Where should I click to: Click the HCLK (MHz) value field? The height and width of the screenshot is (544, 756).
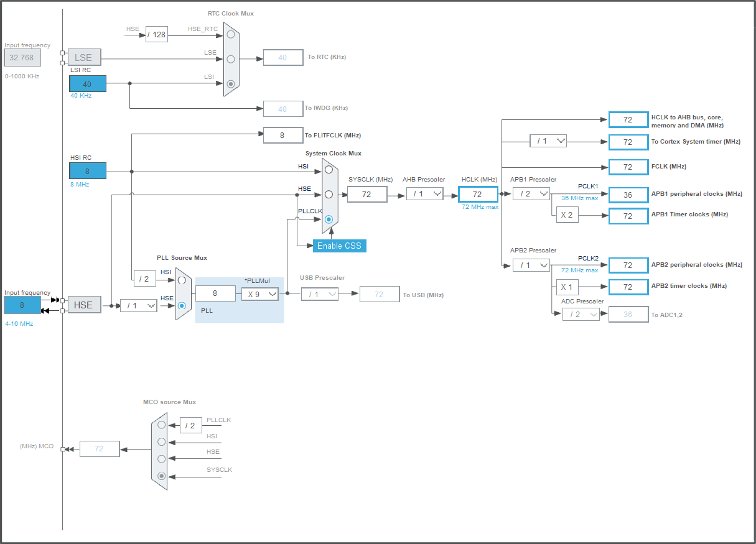(x=478, y=195)
